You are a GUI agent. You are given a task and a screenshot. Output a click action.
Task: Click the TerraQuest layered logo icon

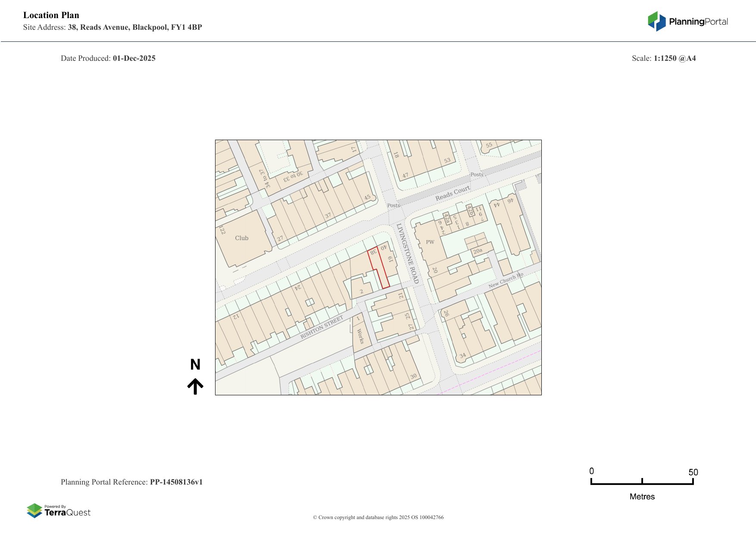pos(34,510)
